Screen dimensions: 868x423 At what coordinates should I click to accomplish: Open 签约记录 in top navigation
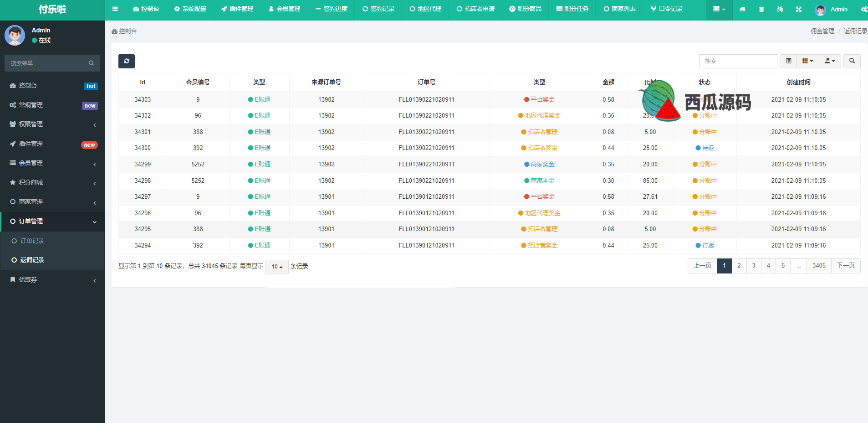point(378,10)
